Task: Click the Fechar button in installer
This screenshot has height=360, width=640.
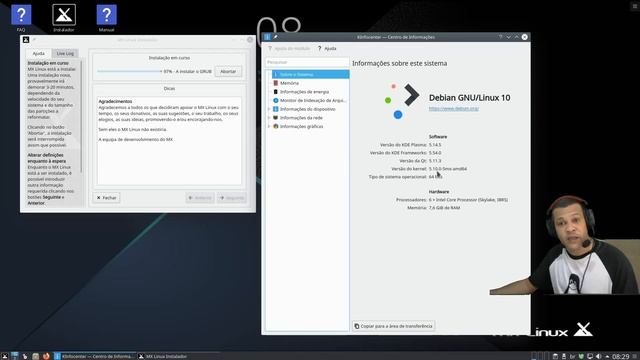Action: [x=107, y=198]
